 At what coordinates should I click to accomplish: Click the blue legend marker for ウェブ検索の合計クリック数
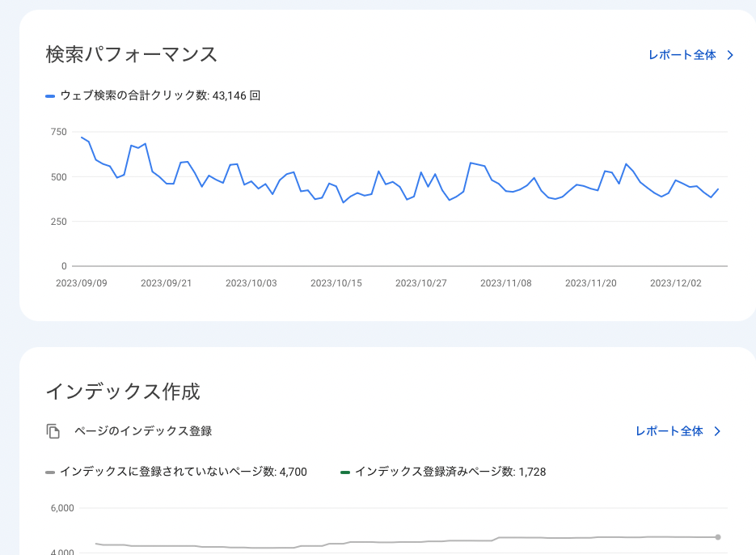(50, 96)
